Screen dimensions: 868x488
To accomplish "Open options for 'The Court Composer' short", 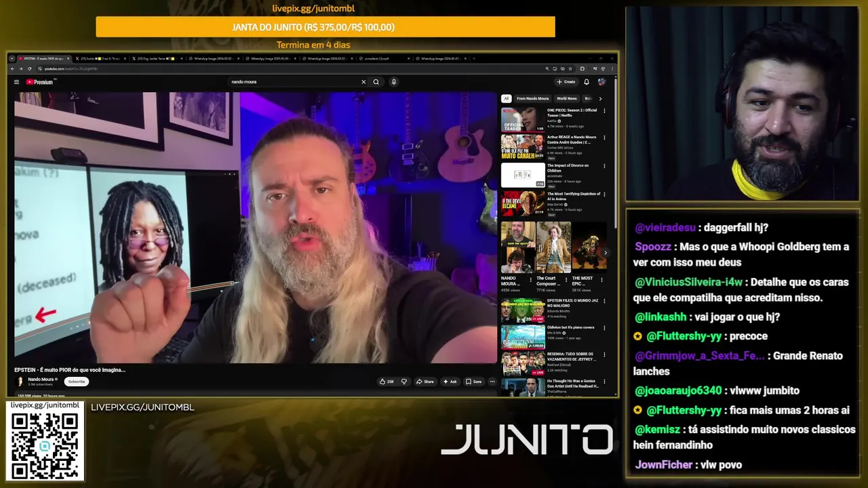I will click(566, 279).
